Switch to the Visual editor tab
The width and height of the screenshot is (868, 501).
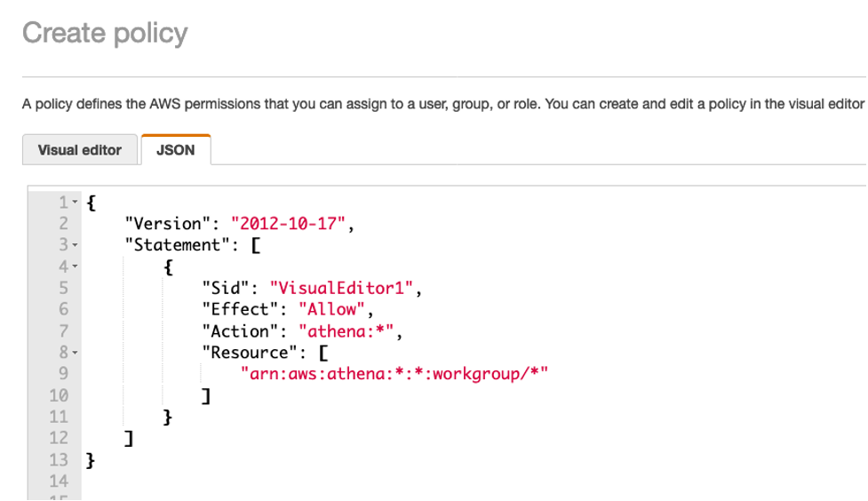(80, 150)
